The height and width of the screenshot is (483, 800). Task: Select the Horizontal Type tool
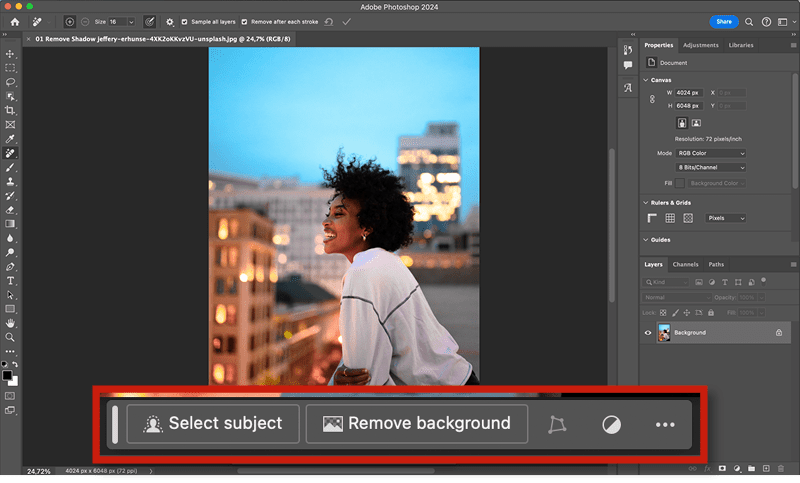tap(10, 281)
